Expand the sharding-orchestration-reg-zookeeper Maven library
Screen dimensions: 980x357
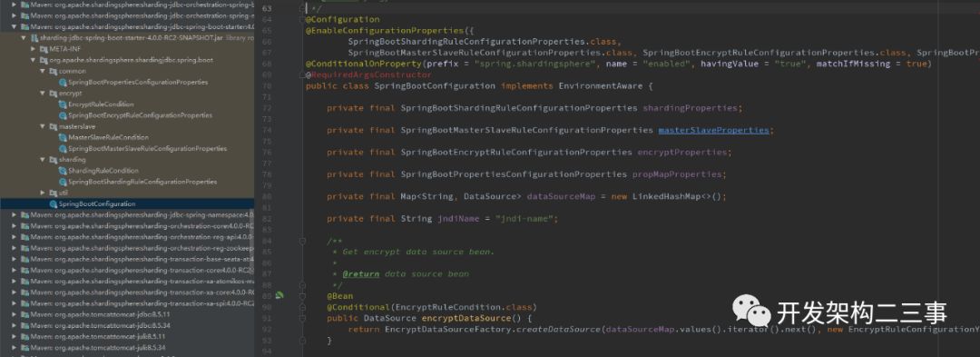click(15, 248)
